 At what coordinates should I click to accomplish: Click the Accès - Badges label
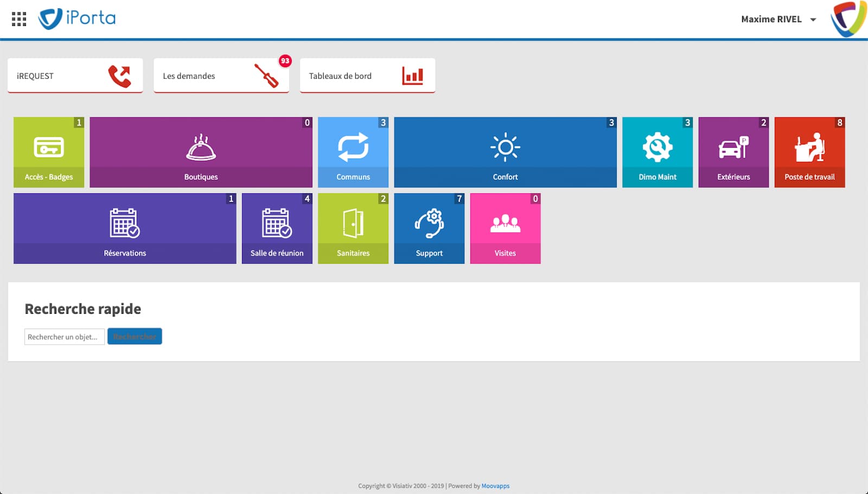pos(49,177)
